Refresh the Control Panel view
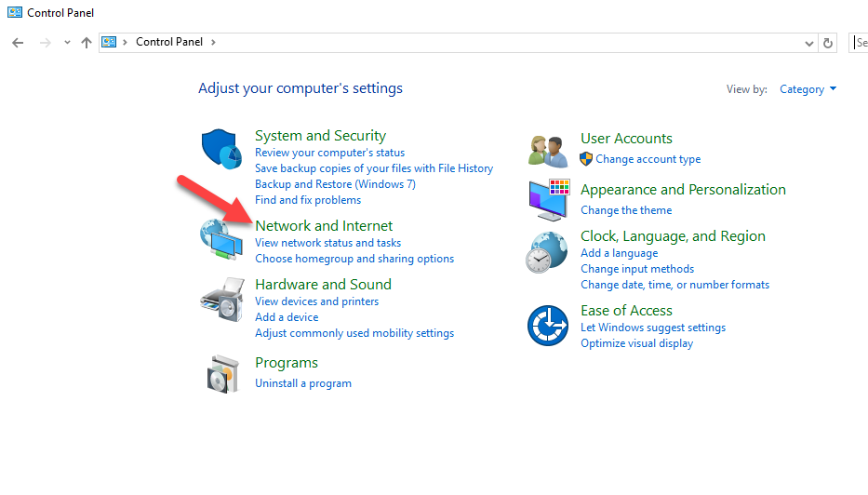Image resolution: width=868 pixels, height=495 pixels. click(828, 43)
